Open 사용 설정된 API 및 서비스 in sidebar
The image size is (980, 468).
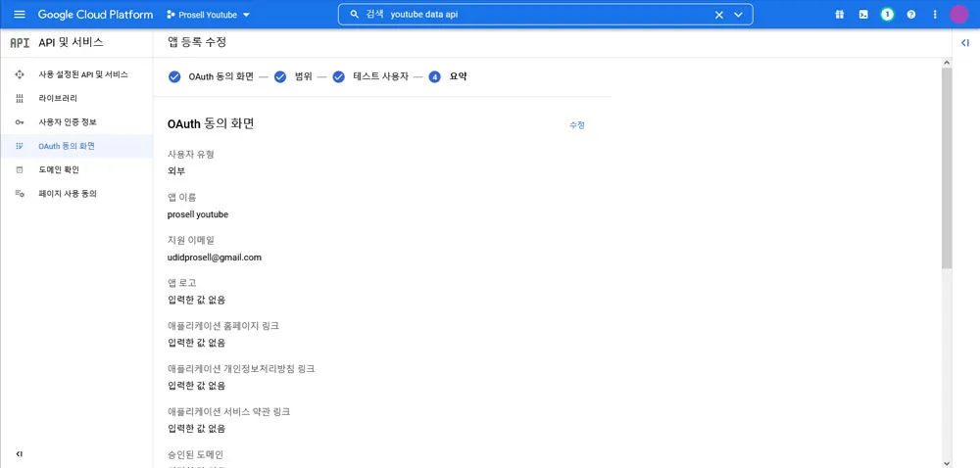click(83, 74)
